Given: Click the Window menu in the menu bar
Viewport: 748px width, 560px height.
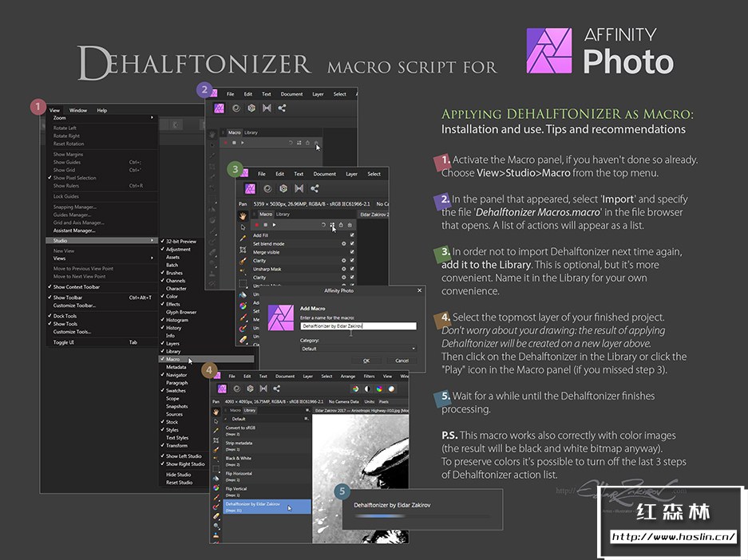Looking at the screenshot, I should pos(78,110).
